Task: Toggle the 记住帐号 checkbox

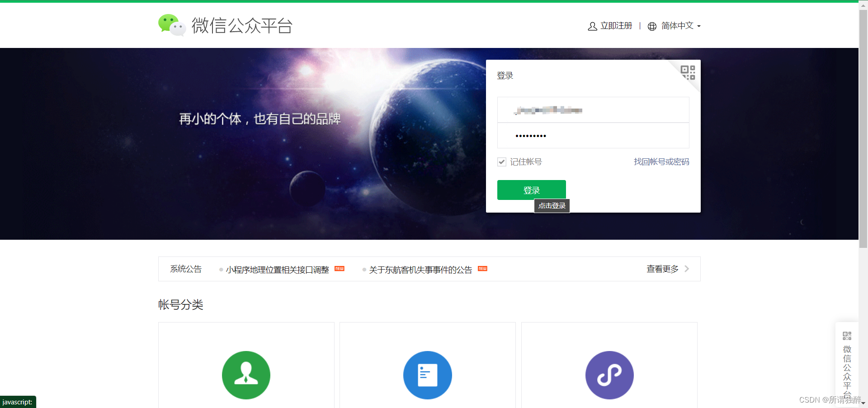Action: click(x=502, y=162)
